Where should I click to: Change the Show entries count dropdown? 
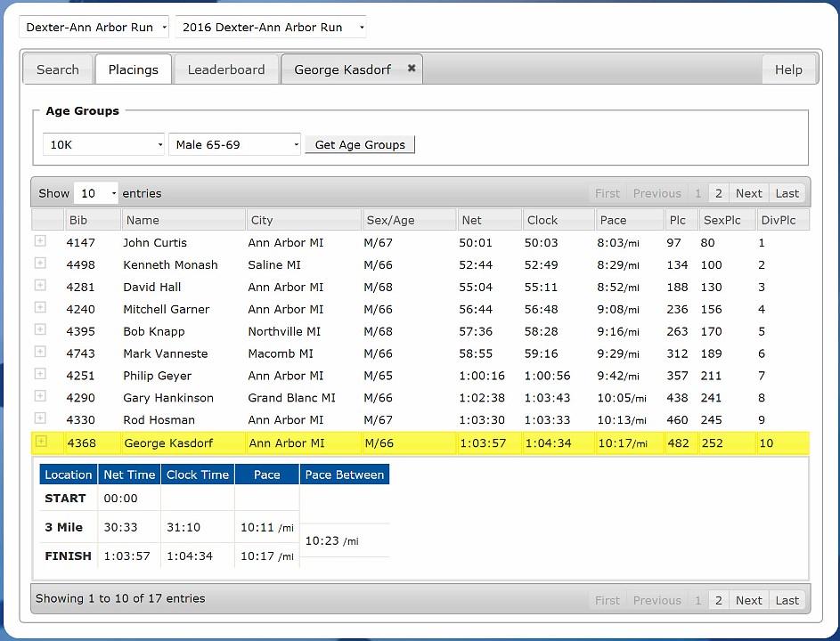click(96, 193)
